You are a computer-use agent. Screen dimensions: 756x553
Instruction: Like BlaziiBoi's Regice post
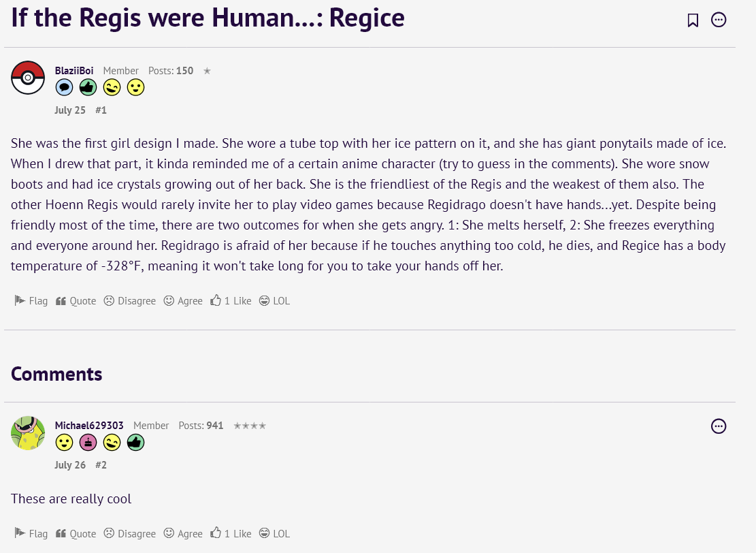[x=231, y=300]
